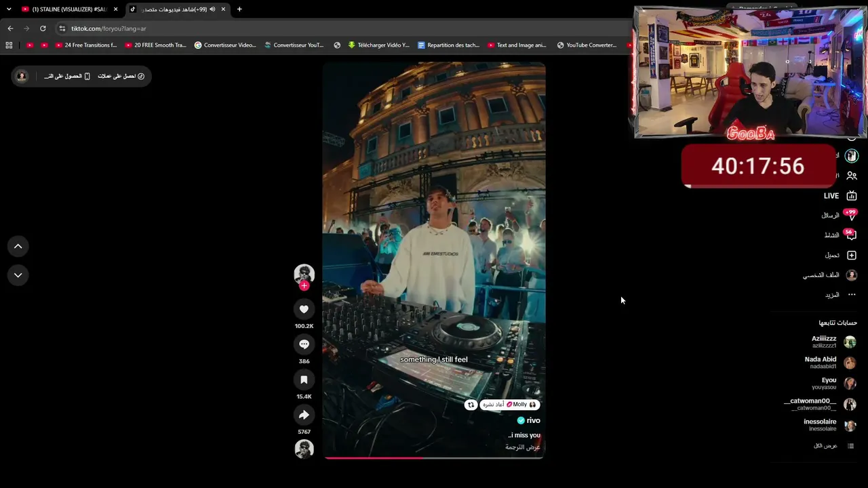Open the 24 Free Transitions bookmark
This screenshot has height=488, width=868.
click(86, 45)
